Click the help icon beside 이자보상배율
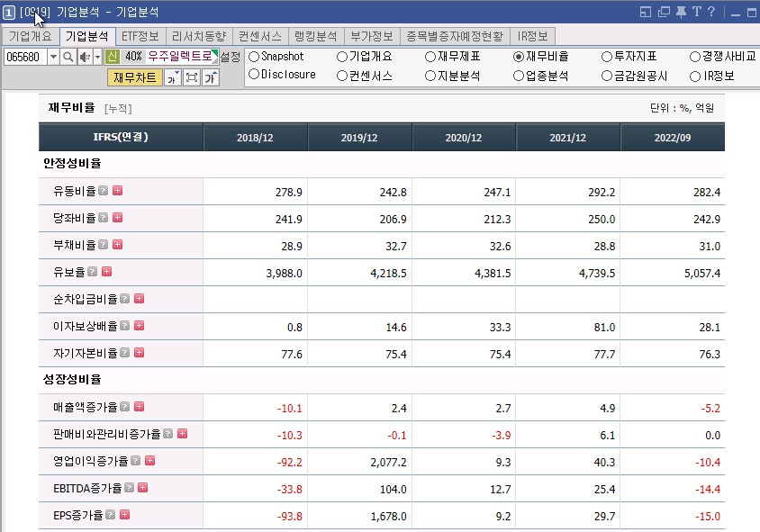This screenshot has width=760, height=532. (124, 326)
